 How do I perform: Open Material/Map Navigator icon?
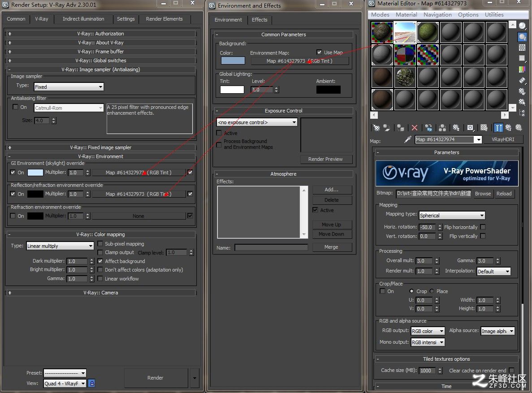(x=522, y=112)
